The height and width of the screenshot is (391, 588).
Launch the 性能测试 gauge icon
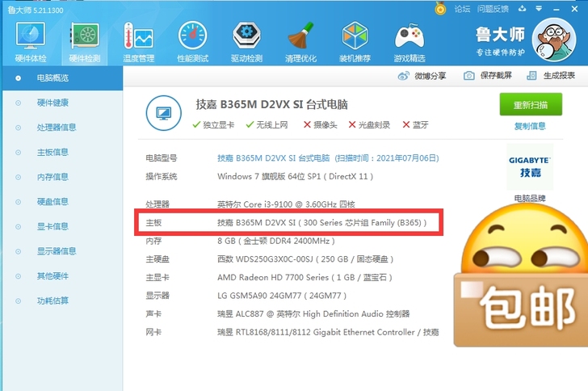click(193, 42)
